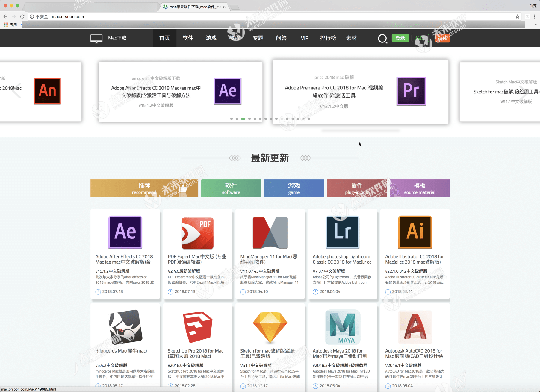Click the Autodesk Maya icon
The width and height of the screenshot is (540, 392).
tap(343, 327)
